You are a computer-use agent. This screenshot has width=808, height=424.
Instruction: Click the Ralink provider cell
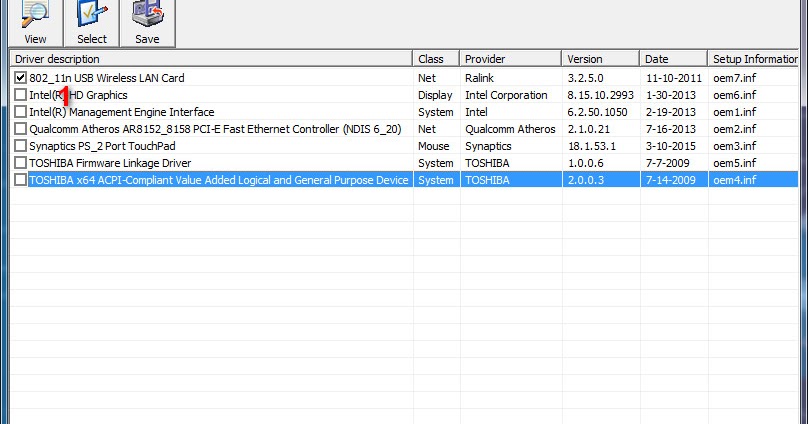479,78
